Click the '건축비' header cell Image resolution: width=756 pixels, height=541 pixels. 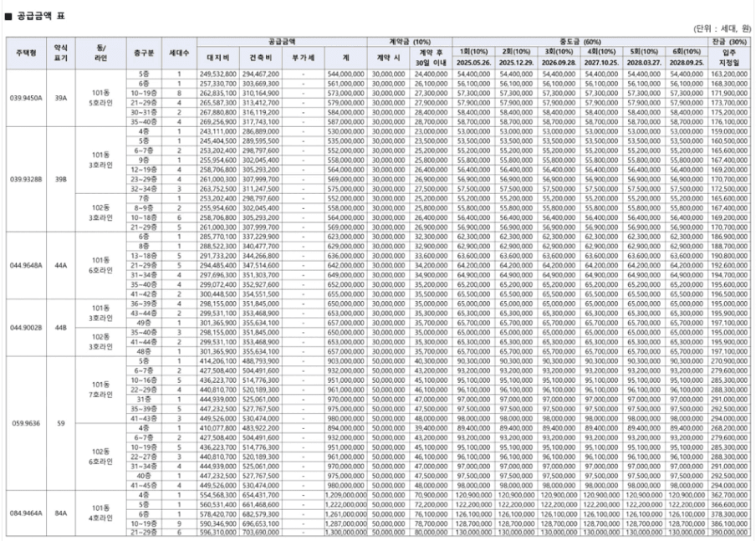point(260,58)
